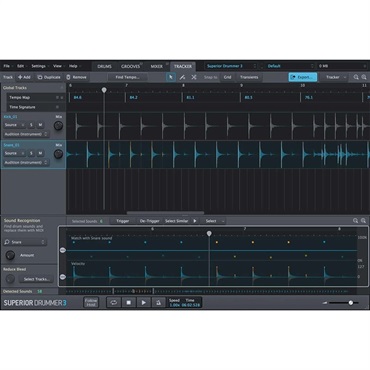Viewport: 370px width, 370px height.
Task: Open Snare_01 Source dropdown
Action: 14,153
